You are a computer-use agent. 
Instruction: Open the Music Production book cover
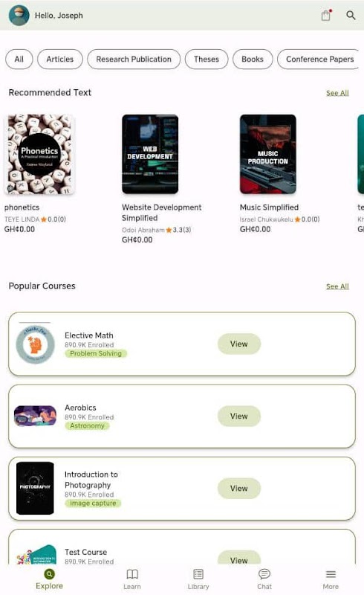coord(268,154)
